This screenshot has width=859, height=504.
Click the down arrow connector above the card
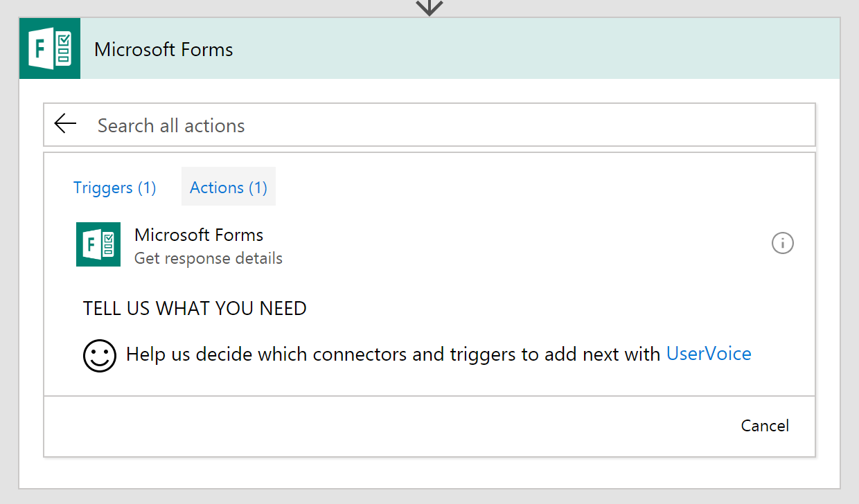(x=429, y=7)
